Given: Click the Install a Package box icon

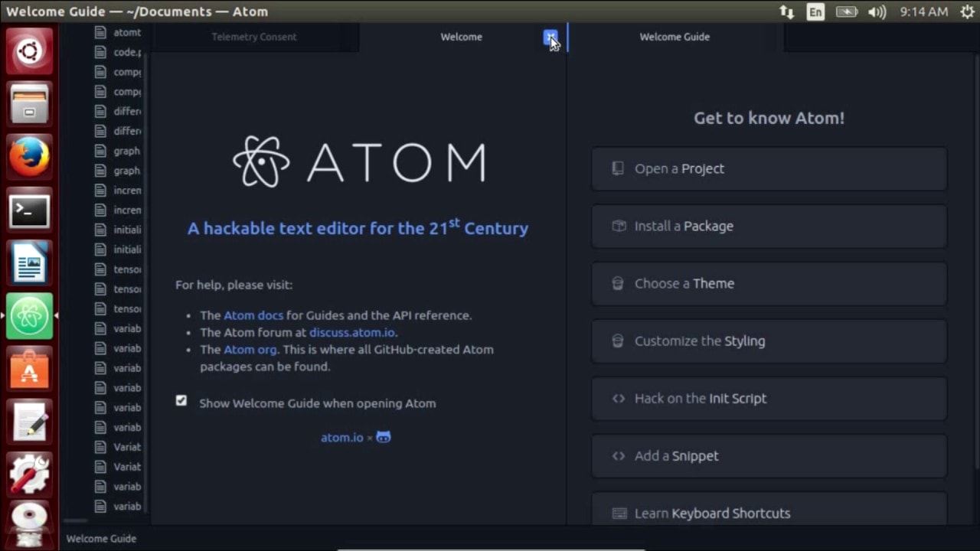Looking at the screenshot, I should pos(618,226).
